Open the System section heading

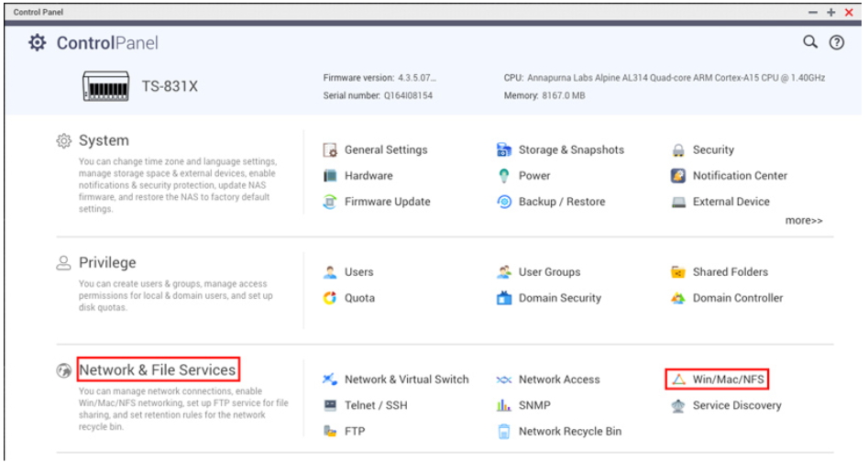coord(104,141)
